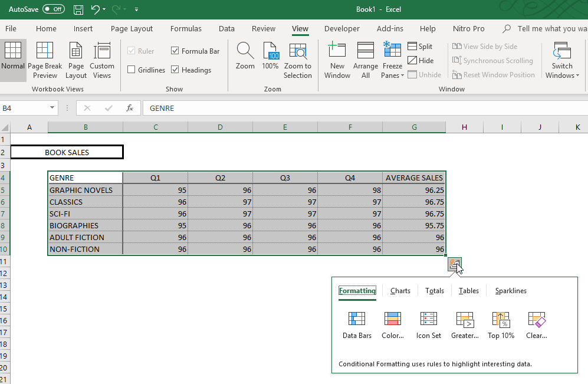Viewport: 588px width, 384px height.
Task: Clear conditional formatting
Action: 537,325
